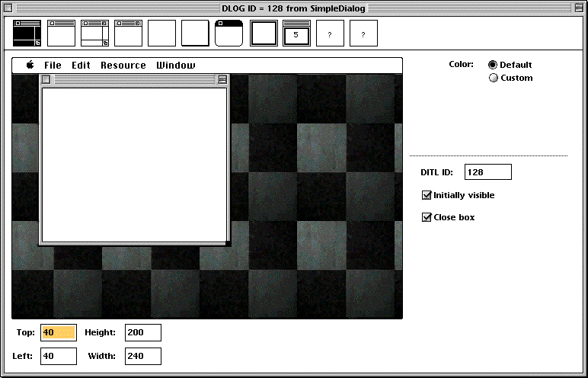The height and width of the screenshot is (378, 588).
Task: Click the white dialog preview content area
Action: [133, 165]
